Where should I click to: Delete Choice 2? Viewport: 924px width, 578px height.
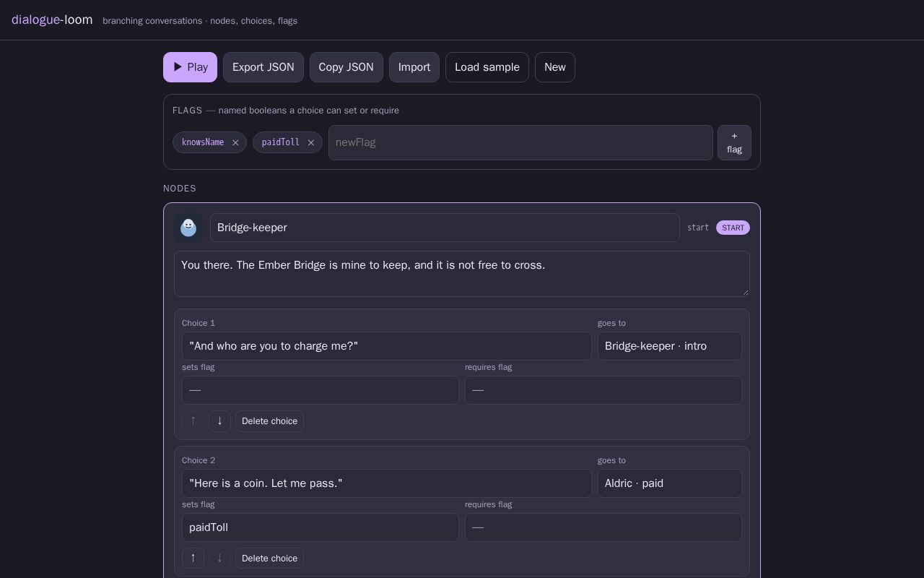click(269, 558)
